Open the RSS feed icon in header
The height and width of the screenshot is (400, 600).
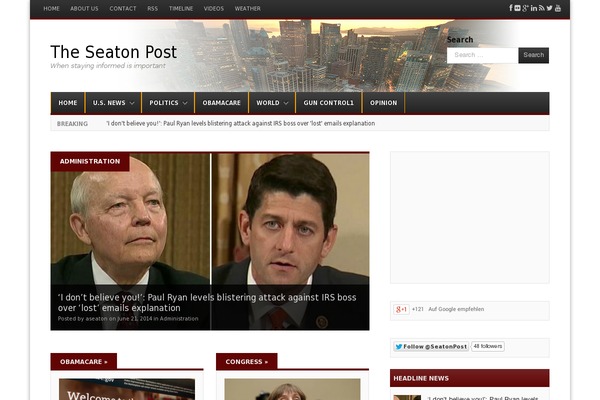[541, 8]
